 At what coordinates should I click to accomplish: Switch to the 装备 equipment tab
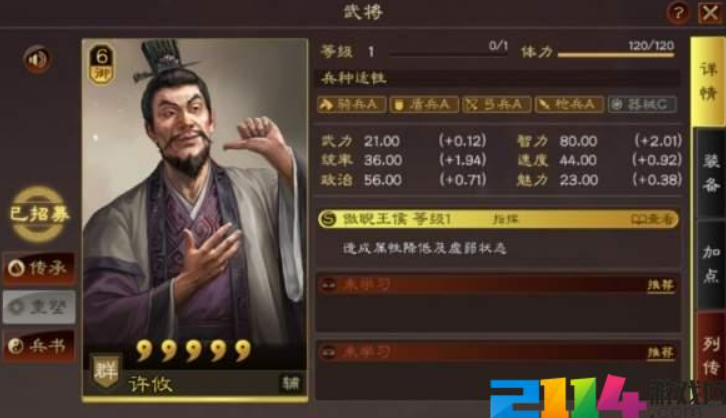coord(710,174)
